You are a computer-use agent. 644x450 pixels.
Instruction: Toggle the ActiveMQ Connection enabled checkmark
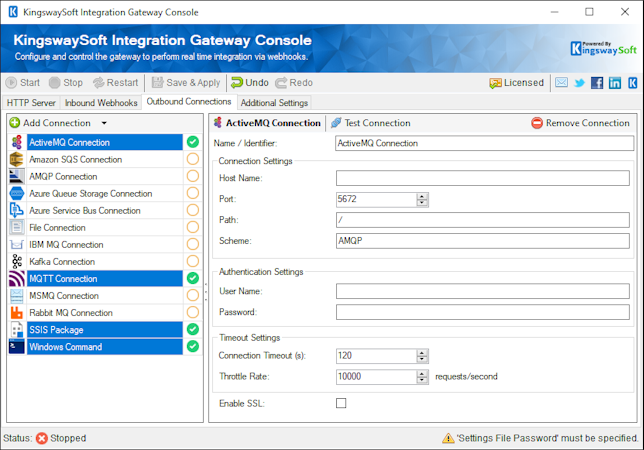point(192,142)
